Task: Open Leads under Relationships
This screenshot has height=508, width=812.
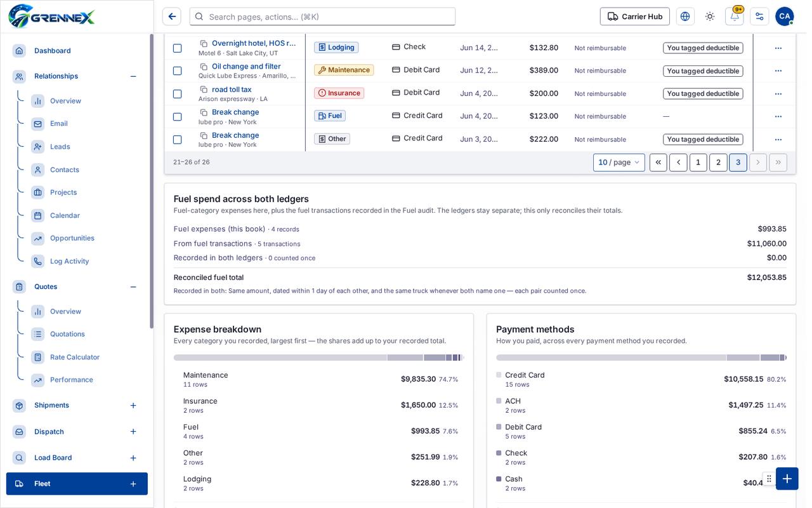Action: [60, 147]
